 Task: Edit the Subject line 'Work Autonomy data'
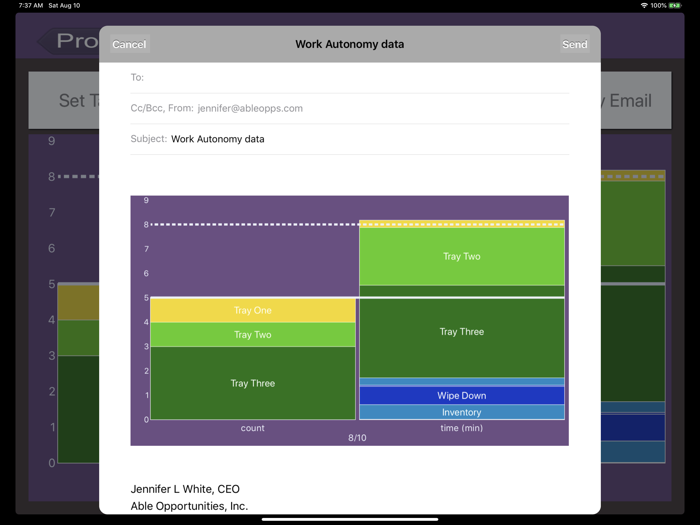pyautogui.click(x=350, y=139)
